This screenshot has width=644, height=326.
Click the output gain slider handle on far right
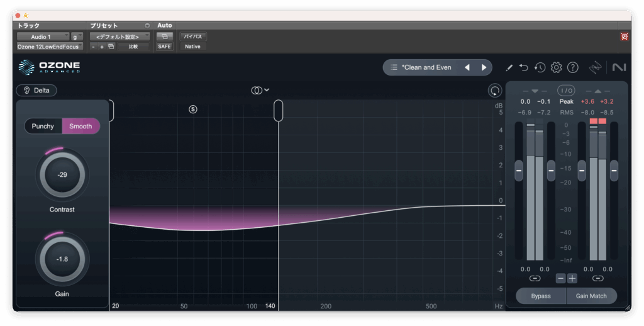point(614,171)
